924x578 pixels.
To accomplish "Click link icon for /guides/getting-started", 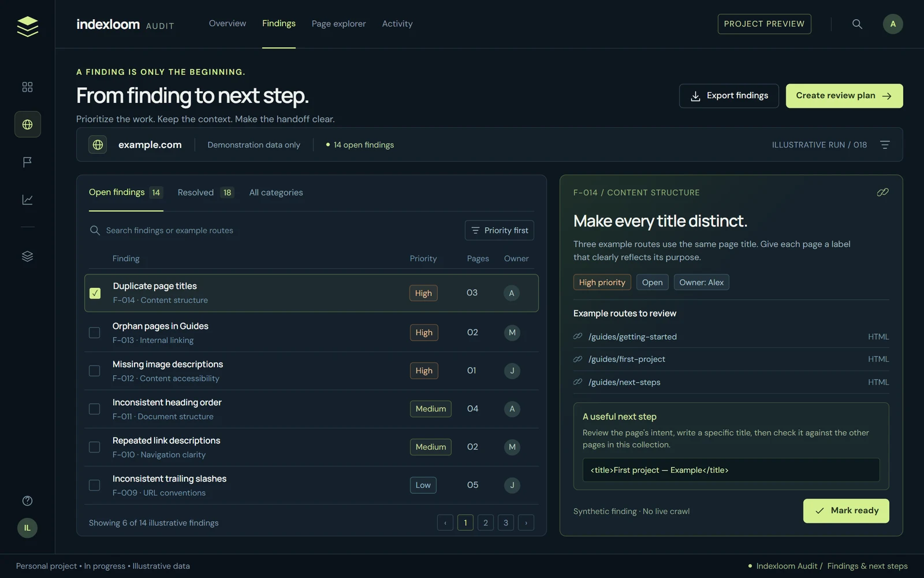I will click(x=577, y=336).
